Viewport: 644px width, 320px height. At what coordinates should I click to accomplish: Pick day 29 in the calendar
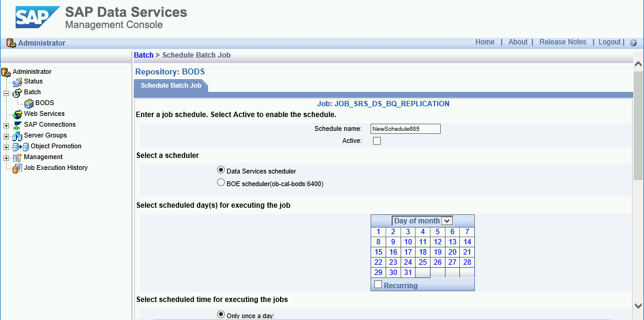[x=378, y=273]
